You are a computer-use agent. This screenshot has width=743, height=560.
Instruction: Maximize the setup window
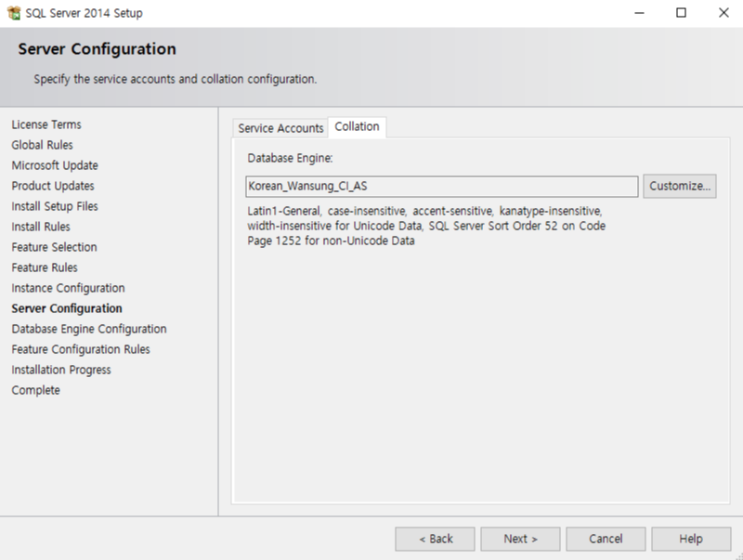tap(681, 13)
